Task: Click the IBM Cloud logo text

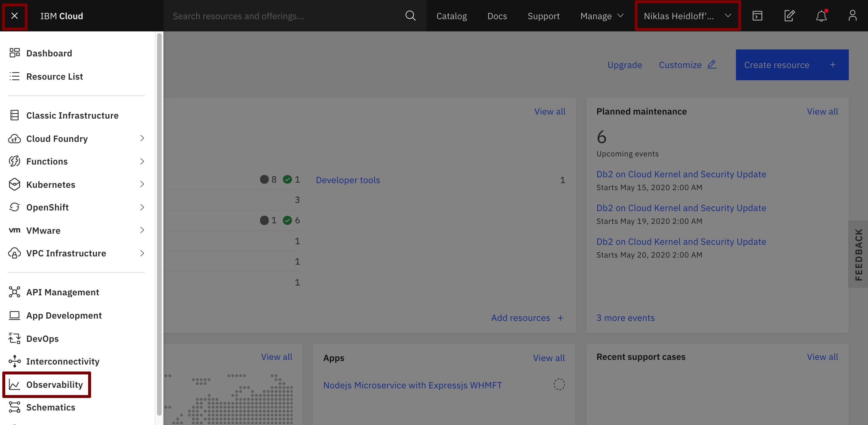Action: 62,16
